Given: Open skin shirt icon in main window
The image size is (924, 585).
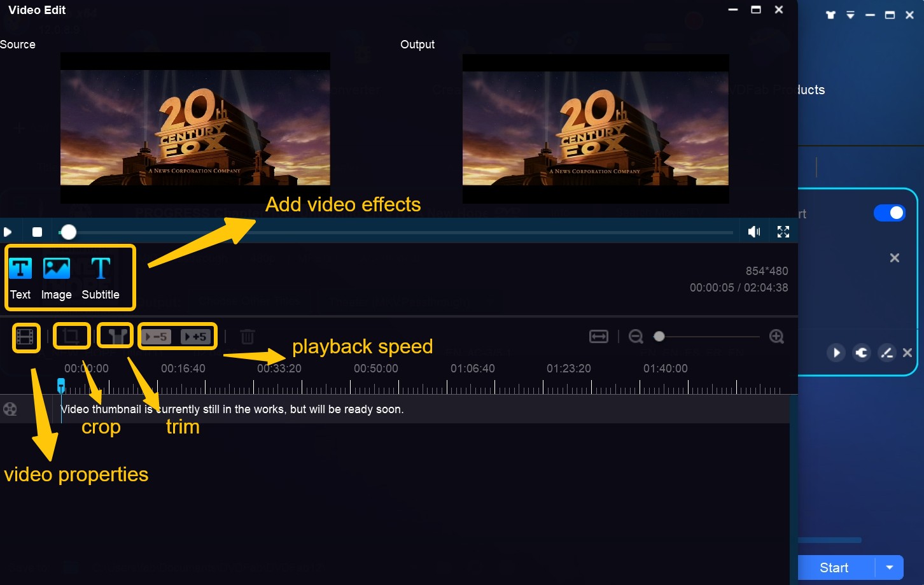Looking at the screenshot, I should [830, 15].
